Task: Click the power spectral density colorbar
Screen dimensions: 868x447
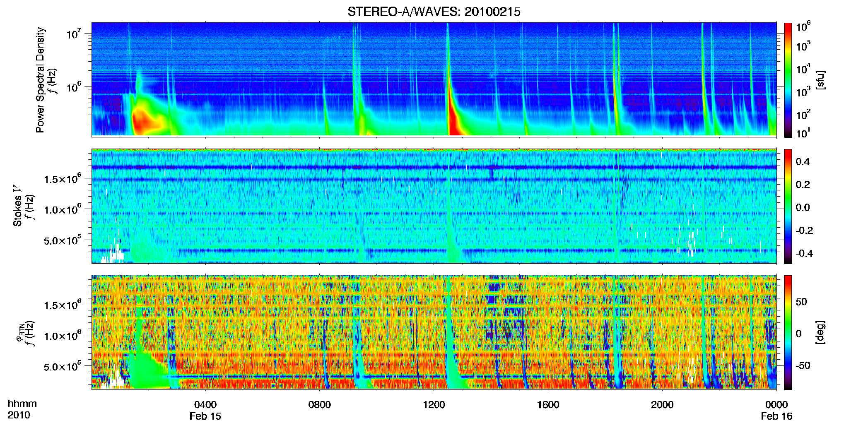Action: tap(788, 80)
